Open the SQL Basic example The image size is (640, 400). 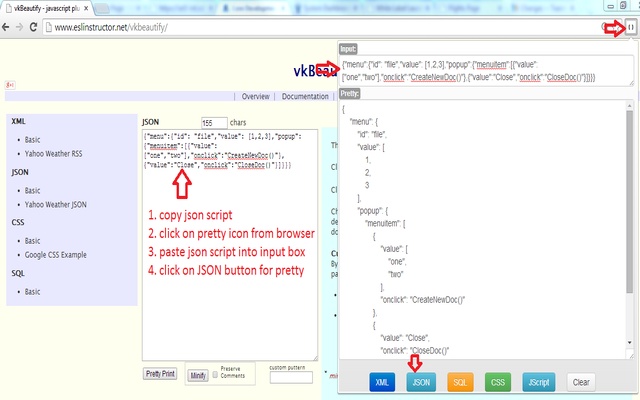click(x=32, y=292)
